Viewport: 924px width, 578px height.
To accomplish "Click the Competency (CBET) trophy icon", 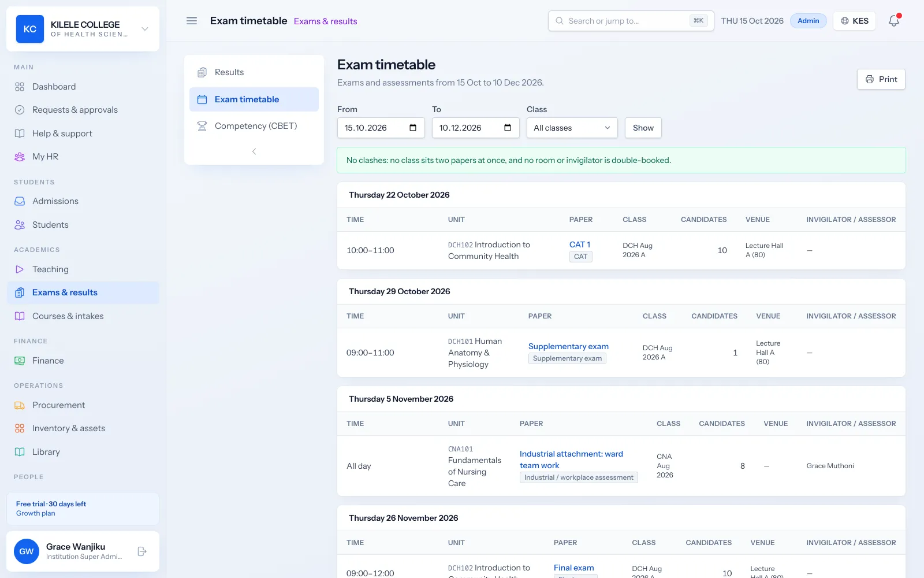I will pos(202,126).
